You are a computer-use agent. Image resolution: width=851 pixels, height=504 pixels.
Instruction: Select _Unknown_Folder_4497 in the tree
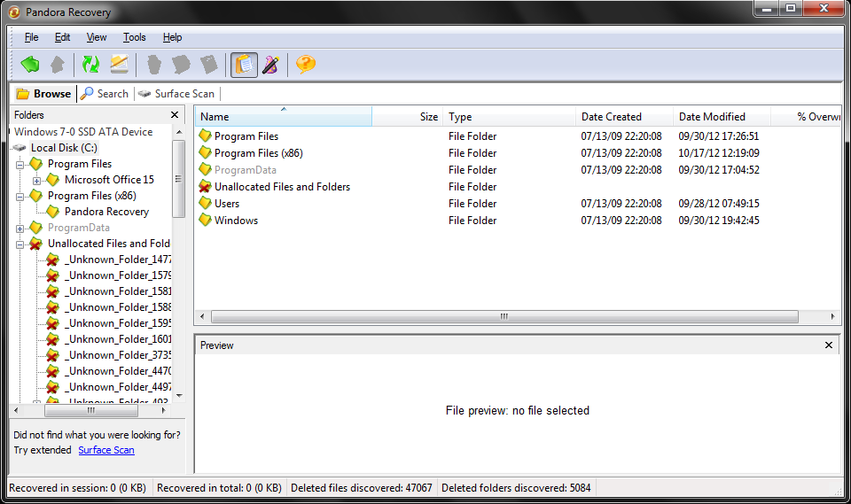118,387
